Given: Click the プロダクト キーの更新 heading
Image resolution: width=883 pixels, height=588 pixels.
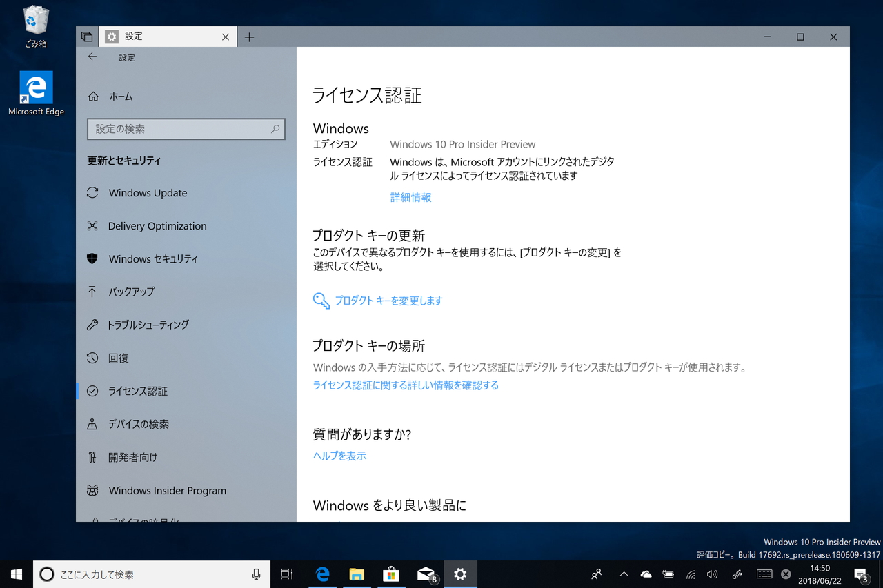Looking at the screenshot, I should point(368,236).
